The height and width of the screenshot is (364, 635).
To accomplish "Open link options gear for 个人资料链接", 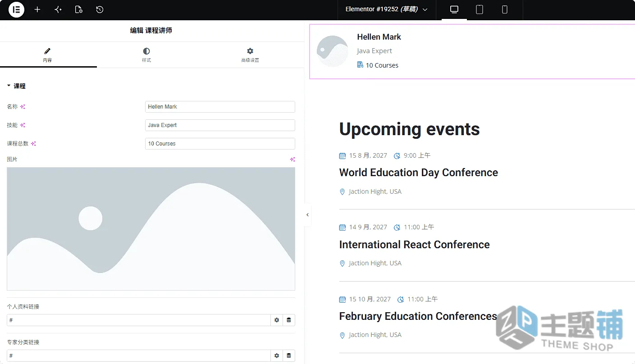I will click(x=277, y=320).
